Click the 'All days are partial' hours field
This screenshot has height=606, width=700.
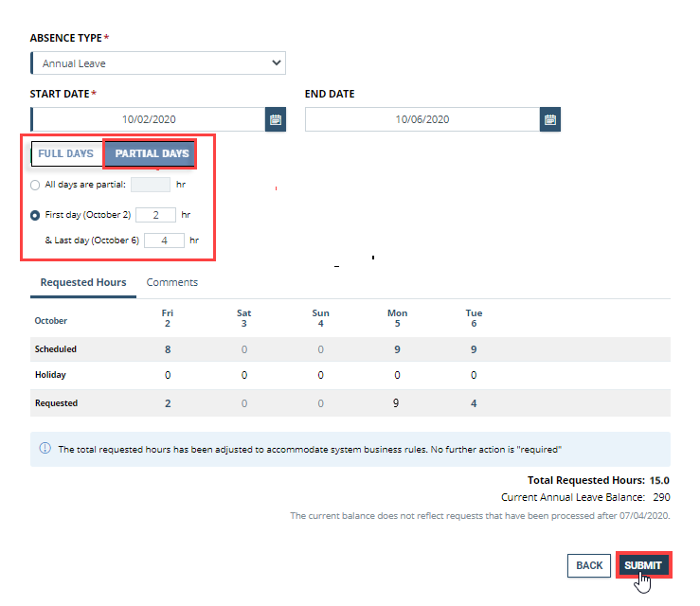click(151, 185)
